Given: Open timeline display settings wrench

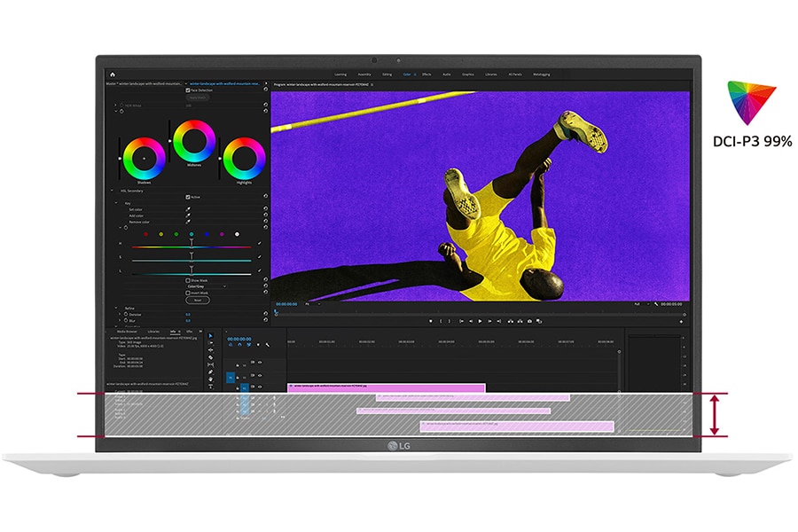Looking at the screenshot, I should 268,345.
